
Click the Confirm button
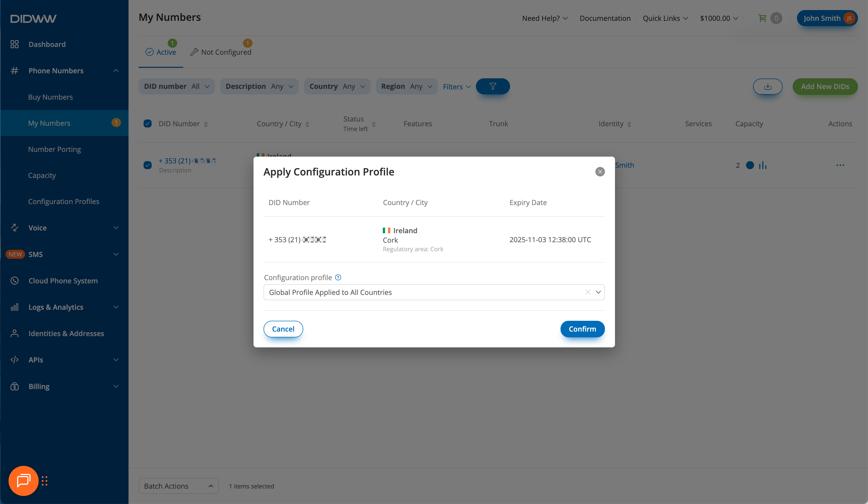coord(582,329)
